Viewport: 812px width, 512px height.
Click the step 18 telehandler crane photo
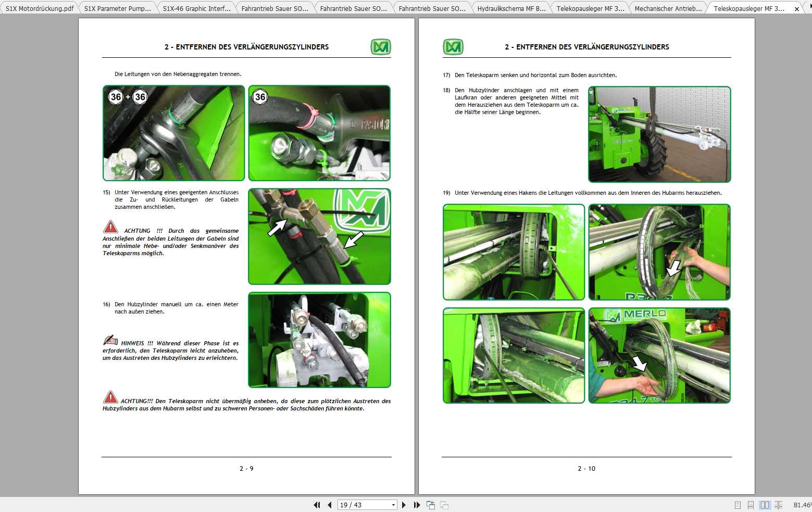tap(659, 134)
